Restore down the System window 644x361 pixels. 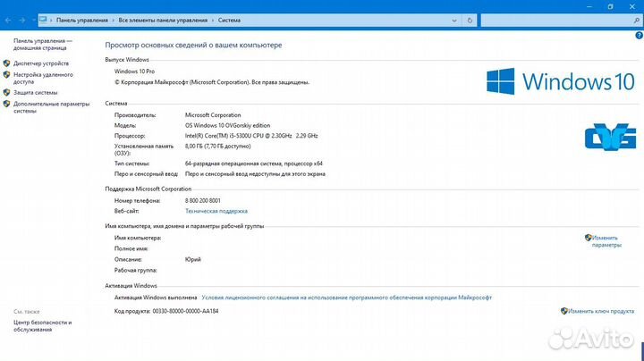point(610,6)
